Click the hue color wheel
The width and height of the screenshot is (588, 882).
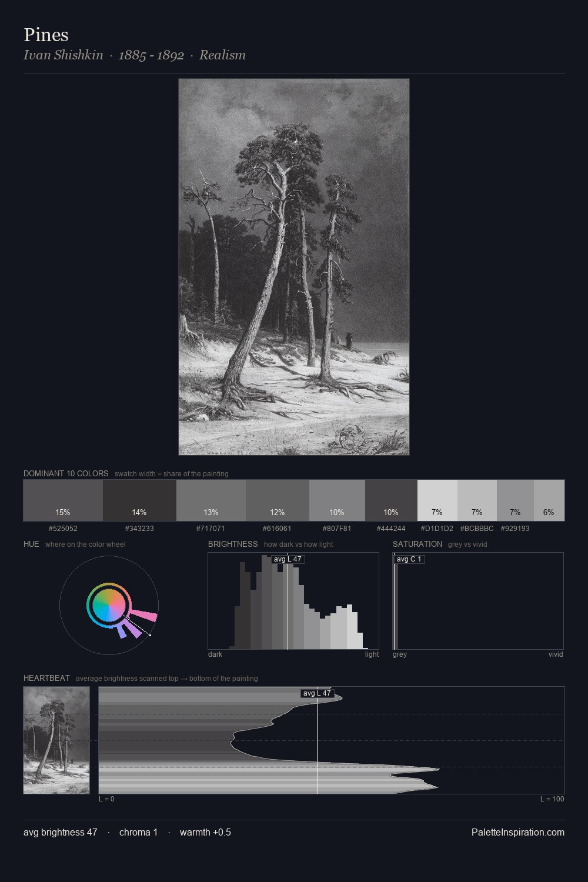109,605
